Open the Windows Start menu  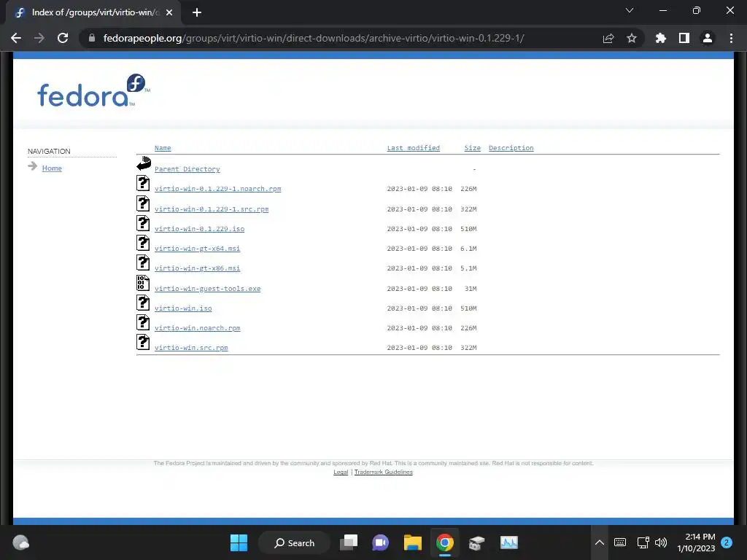pyautogui.click(x=239, y=542)
